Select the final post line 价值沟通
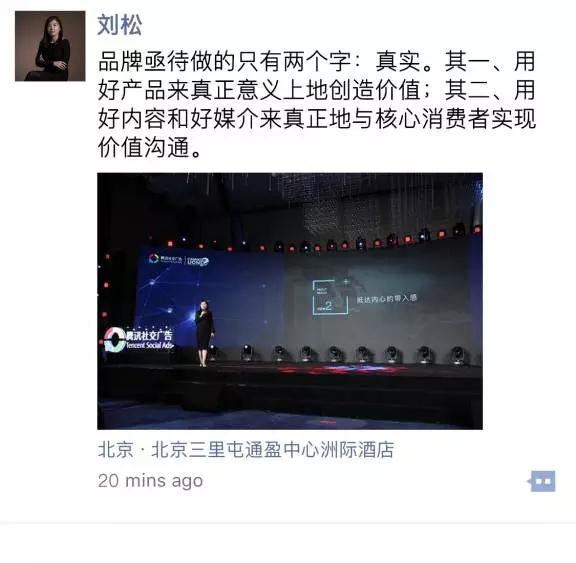The image size is (576, 563). (x=150, y=147)
